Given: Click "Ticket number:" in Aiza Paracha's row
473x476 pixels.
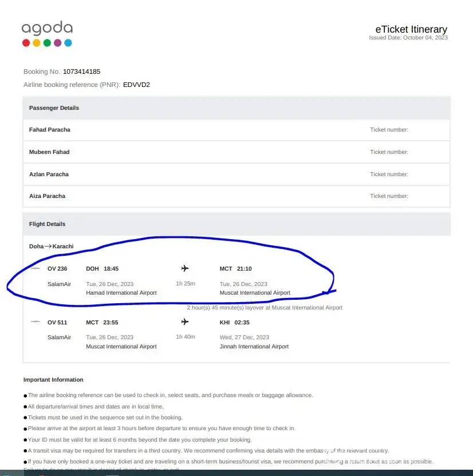Looking at the screenshot, I should tap(389, 196).
